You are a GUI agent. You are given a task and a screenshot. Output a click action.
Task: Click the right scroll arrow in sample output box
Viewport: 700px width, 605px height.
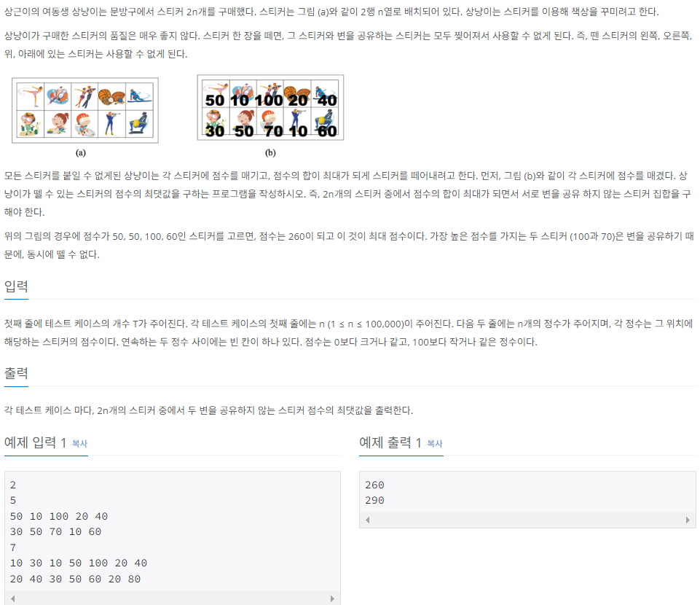tap(688, 520)
